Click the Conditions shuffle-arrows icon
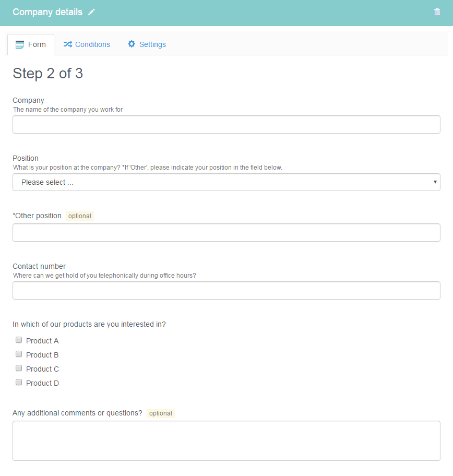The image size is (453, 476). pyautogui.click(x=68, y=44)
